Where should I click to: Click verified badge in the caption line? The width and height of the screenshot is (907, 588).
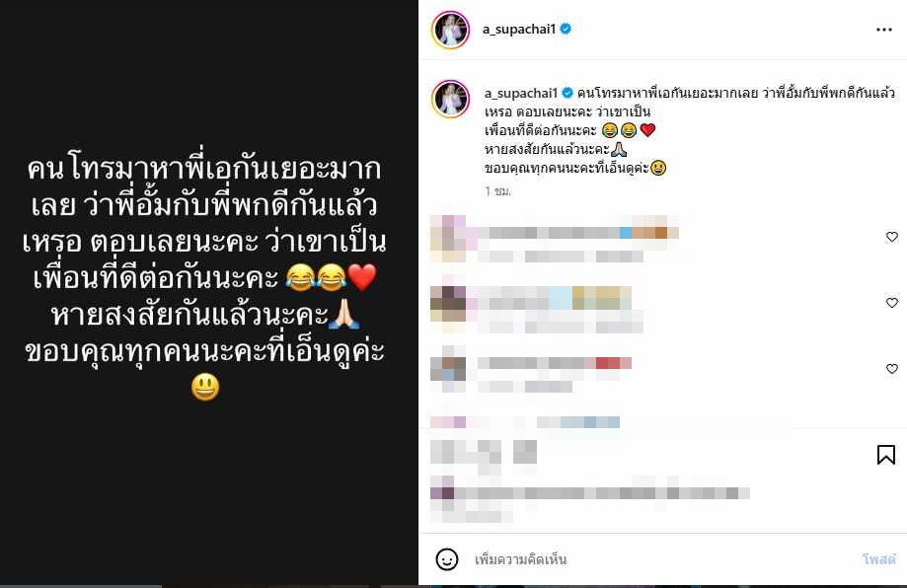coord(567,93)
